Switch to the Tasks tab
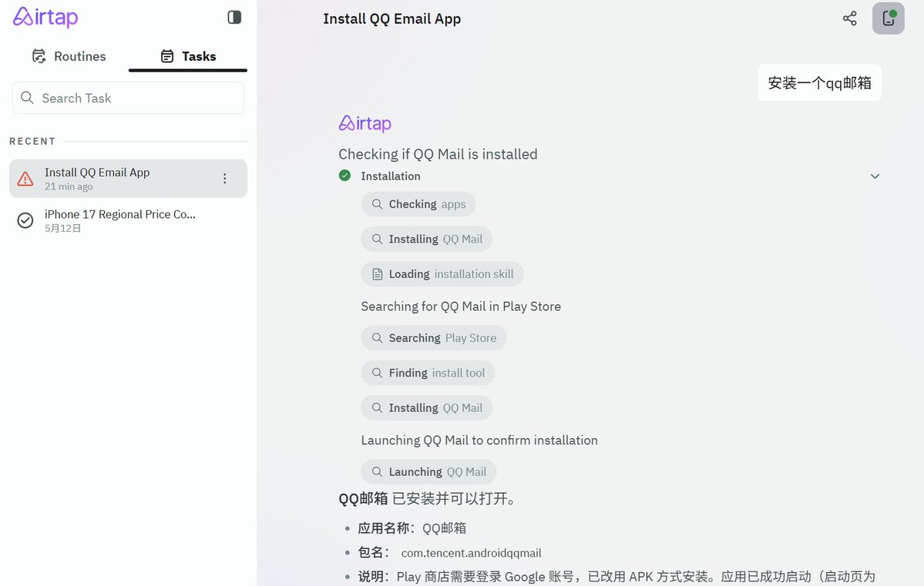The image size is (924, 586). coord(188,56)
